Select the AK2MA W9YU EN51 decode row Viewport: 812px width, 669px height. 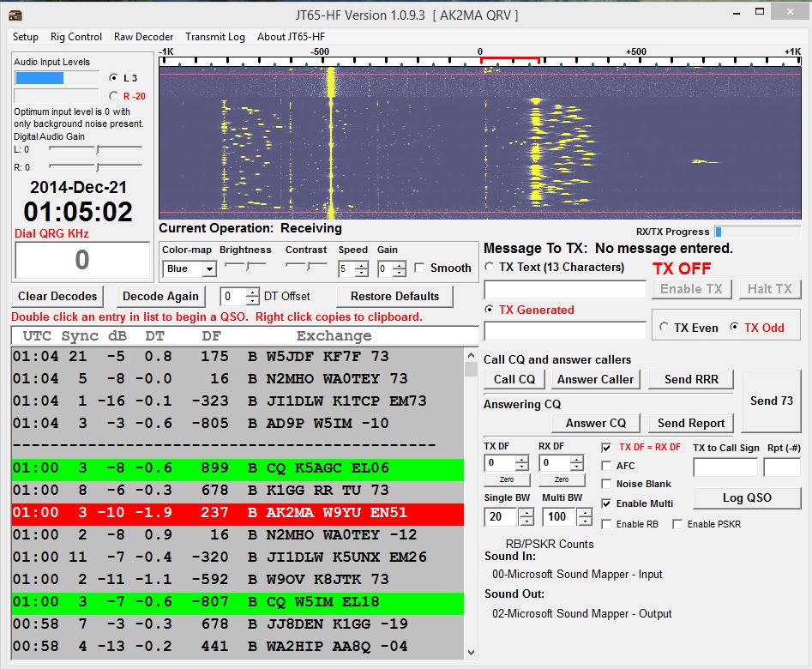[x=238, y=513]
